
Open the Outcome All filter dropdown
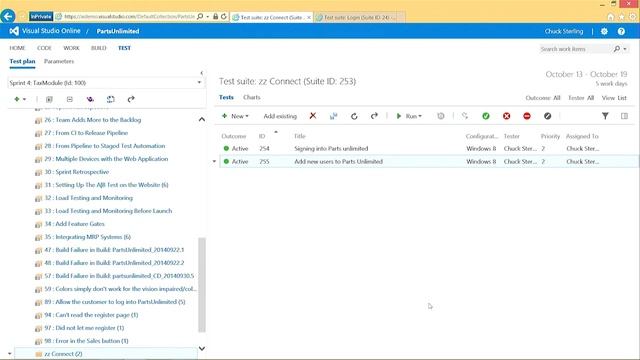tap(542, 98)
